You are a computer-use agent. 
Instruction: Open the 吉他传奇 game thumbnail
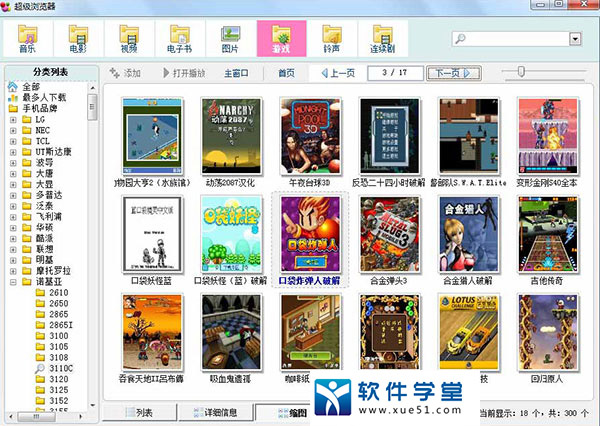548,234
